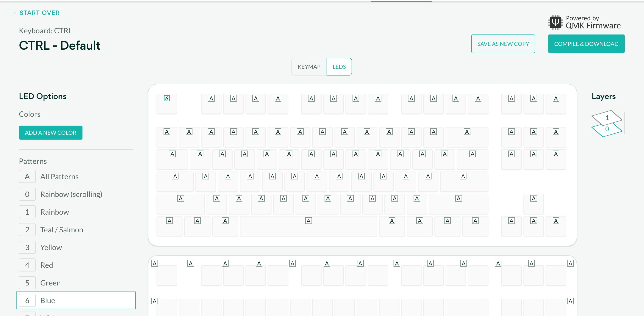This screenshot has width=644, height=316.
Task: Click SAVE AS NEW COPY
Action: (x=503, y=44)
